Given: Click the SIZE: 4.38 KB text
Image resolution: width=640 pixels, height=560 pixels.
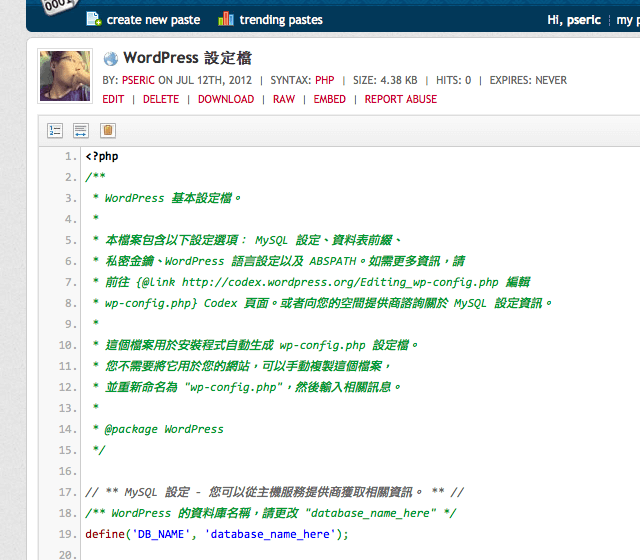Looking at the screenshot, I should pos(385,80).
